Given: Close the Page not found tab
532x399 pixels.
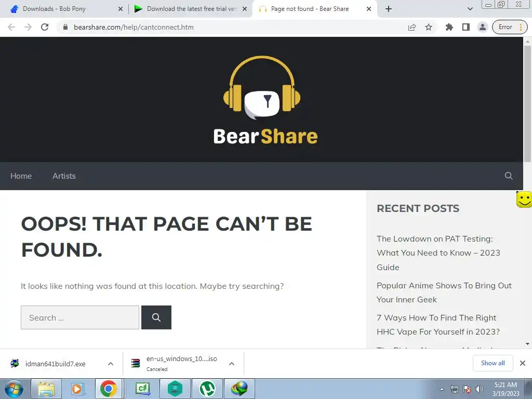Looking at the screenshot, I should [369, 9].
